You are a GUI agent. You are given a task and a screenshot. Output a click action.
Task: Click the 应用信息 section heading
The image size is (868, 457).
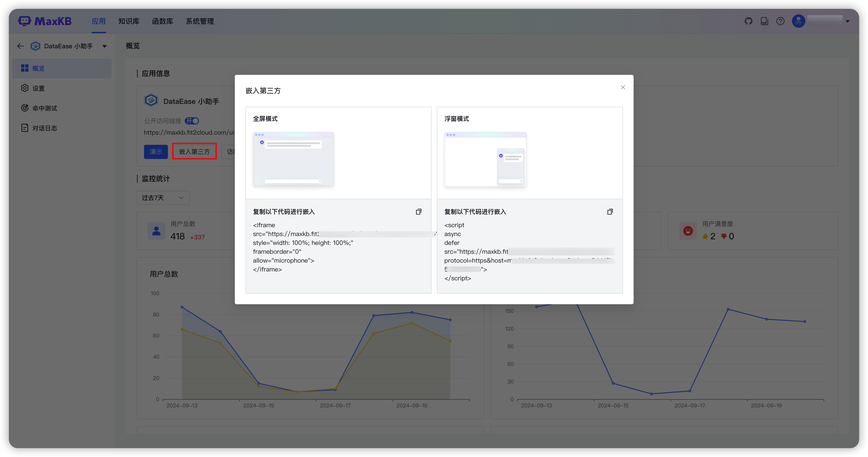click(x=156, y=74)
